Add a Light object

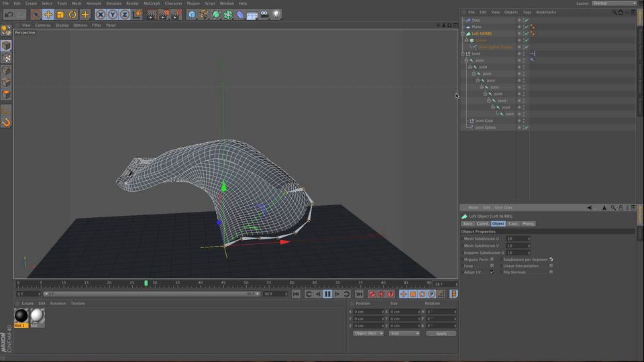[x=276, y=15]
